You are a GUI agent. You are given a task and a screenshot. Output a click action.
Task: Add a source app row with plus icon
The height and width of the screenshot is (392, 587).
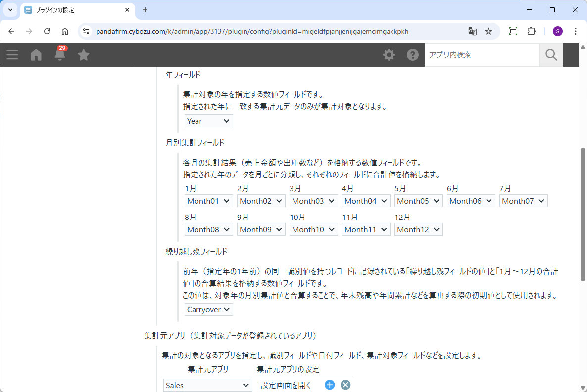pos(330,385)
